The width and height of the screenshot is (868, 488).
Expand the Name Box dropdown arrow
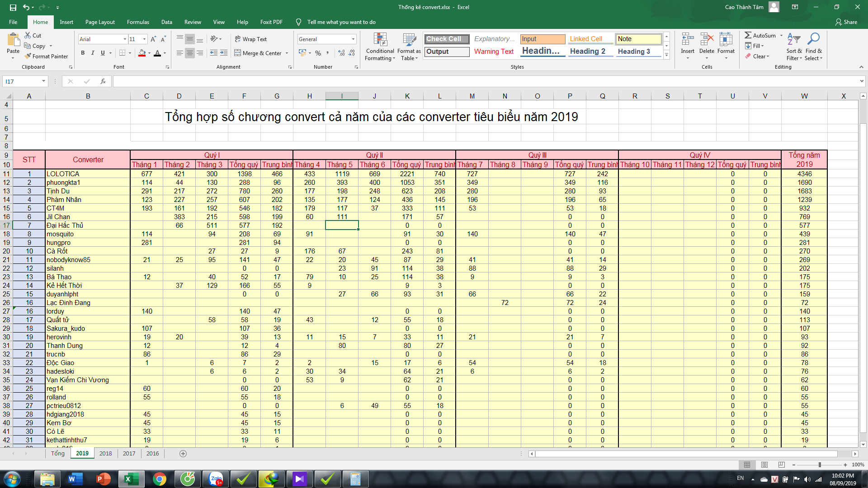pyautogui.click(x=43, y=81)
